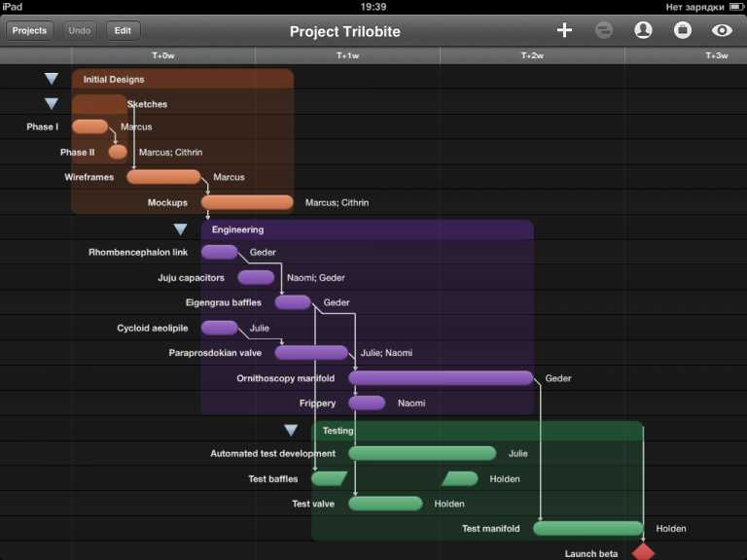
Task: Toggle the eye view options icon
Action: pos(722,30)
